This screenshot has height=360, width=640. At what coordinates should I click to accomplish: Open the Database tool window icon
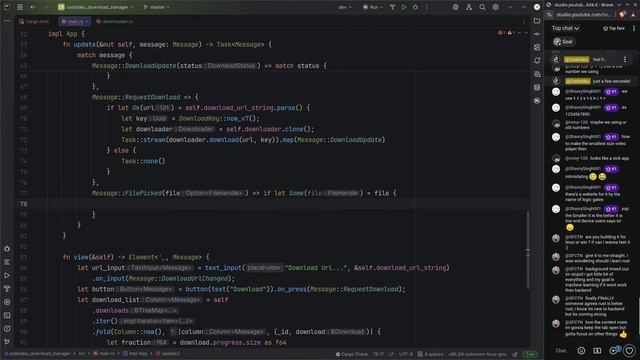click(x=537, y=87)
